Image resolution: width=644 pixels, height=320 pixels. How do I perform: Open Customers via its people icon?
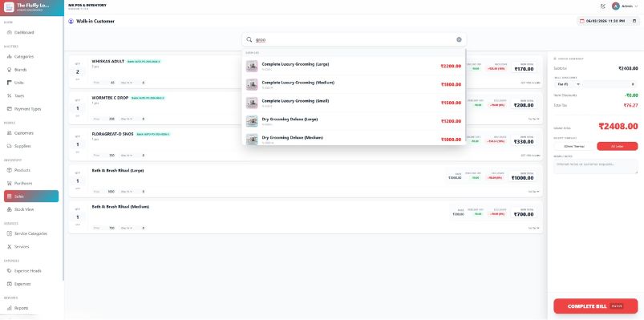(10, 133)
